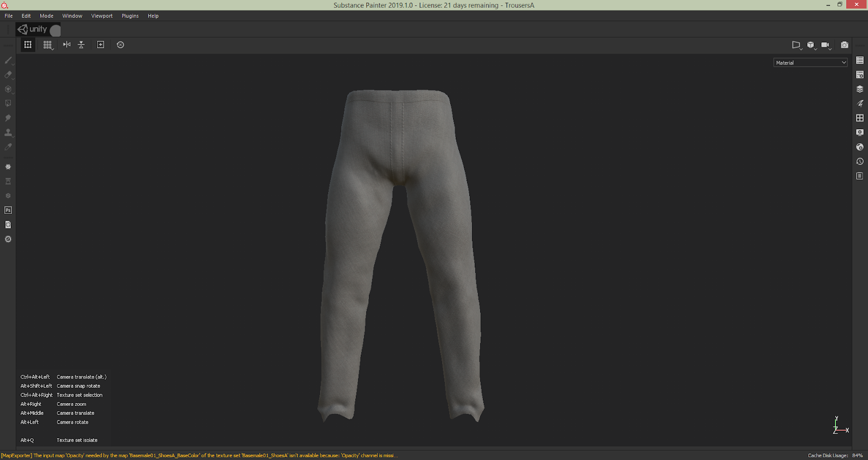Open the Mode menu
868x460 pixels.
click(47, 16)
